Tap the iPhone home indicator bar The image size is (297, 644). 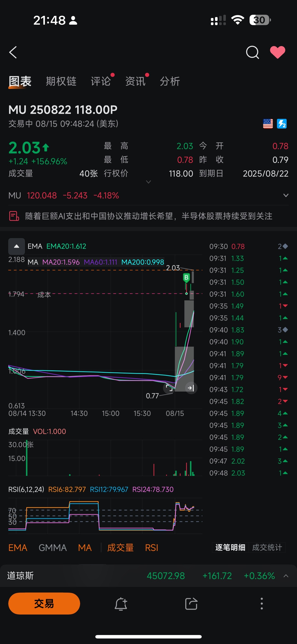click(148, 636)
